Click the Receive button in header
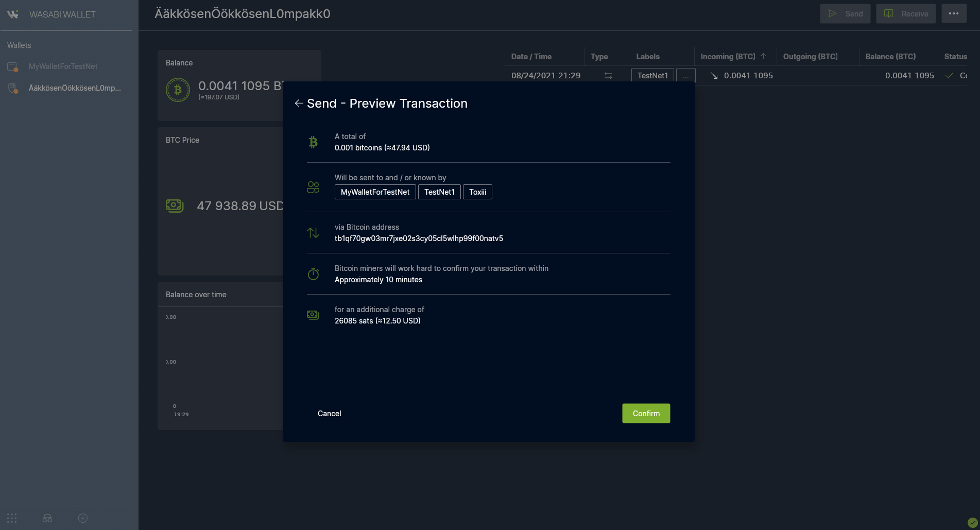Image resolution: width=980 pixels, height=530 pixels. (906, 14)
